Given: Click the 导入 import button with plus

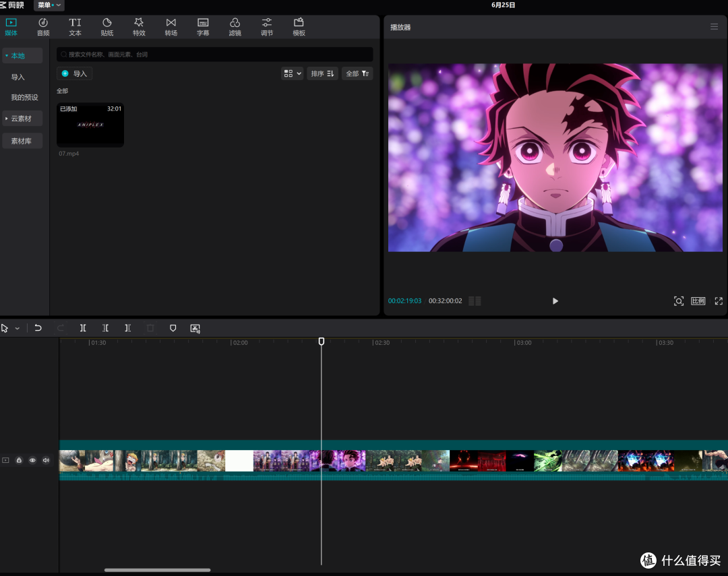Looking at the screenshot, I should tap(74, 73).
